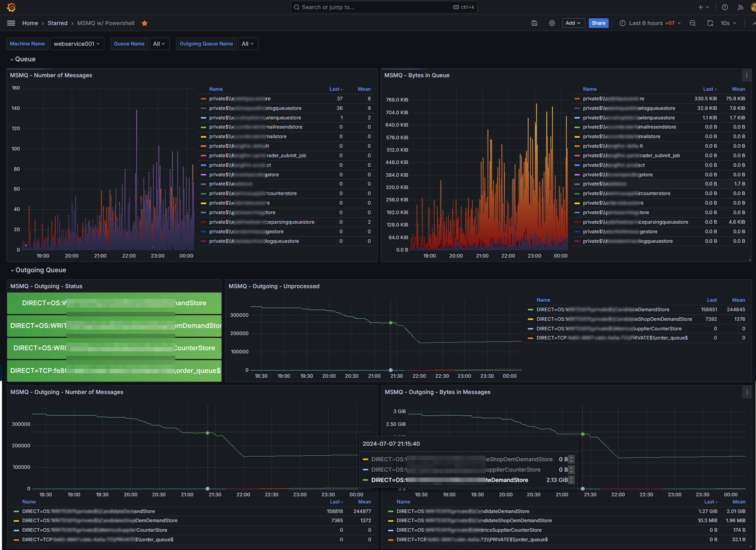Zoom out the time range
The image size is (756, 550).
(693, 23)
